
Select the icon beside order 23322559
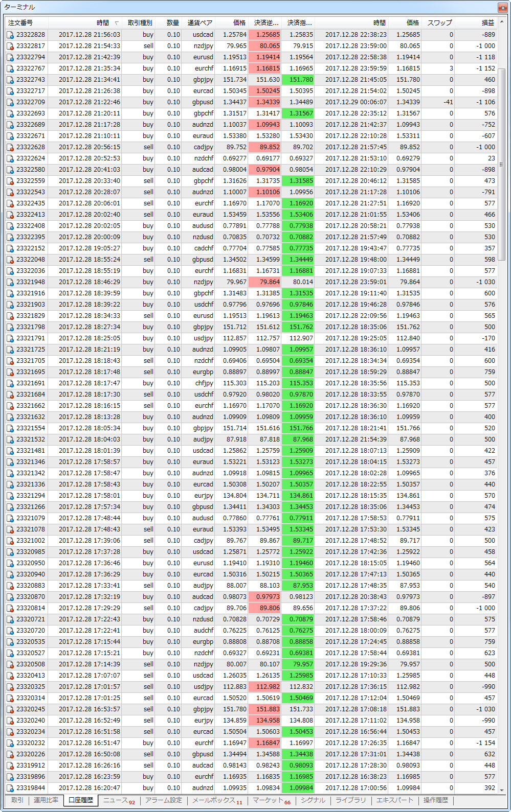(10, 181)
